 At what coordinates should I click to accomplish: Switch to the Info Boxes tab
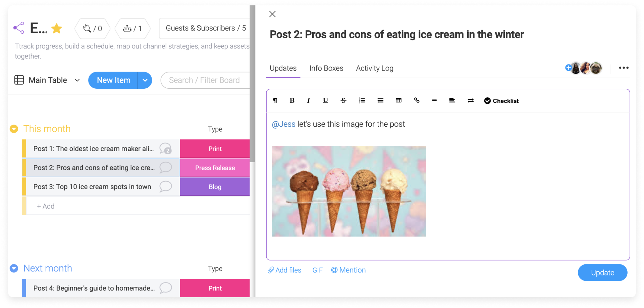pyautogui.click(x=326, y=68)
